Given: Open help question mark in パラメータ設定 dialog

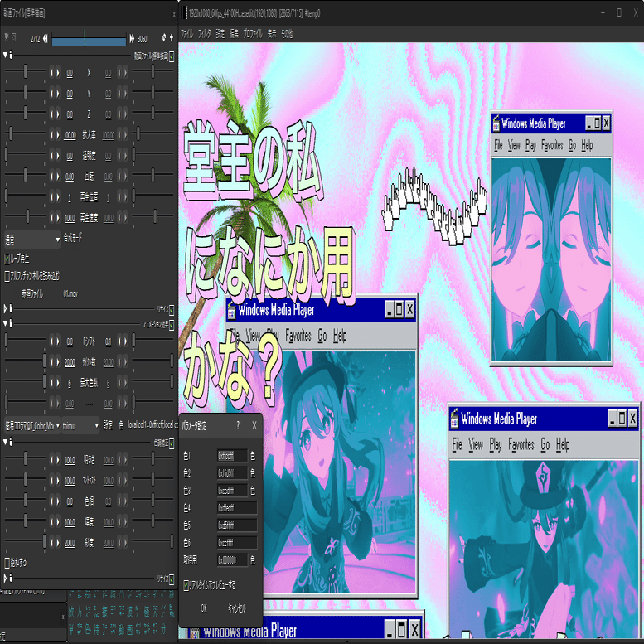Looking at the screenshot, I should [x=238, y=425].
